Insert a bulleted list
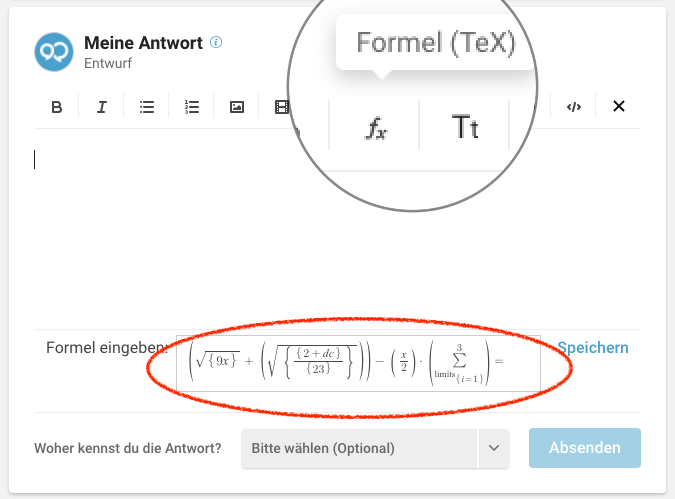Viewport: 675px width, 499px height. [x=147, y=107]
